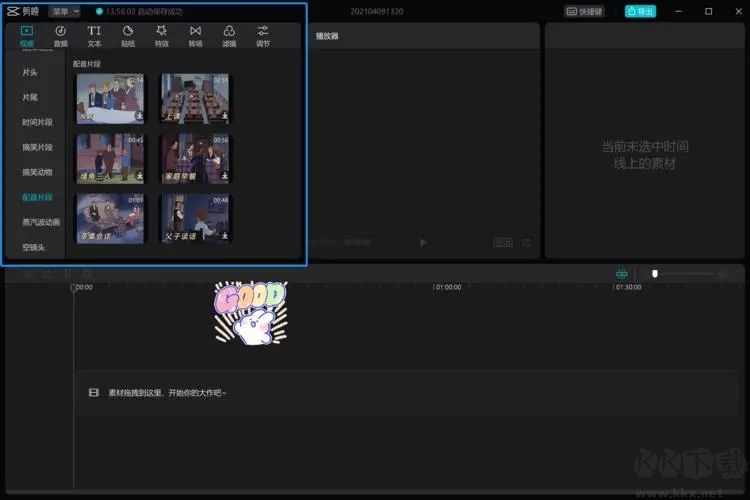Viewport: 750px width, 500px height.
Task: Open the 文本 (Text) tab
Action: click(94, 36)
